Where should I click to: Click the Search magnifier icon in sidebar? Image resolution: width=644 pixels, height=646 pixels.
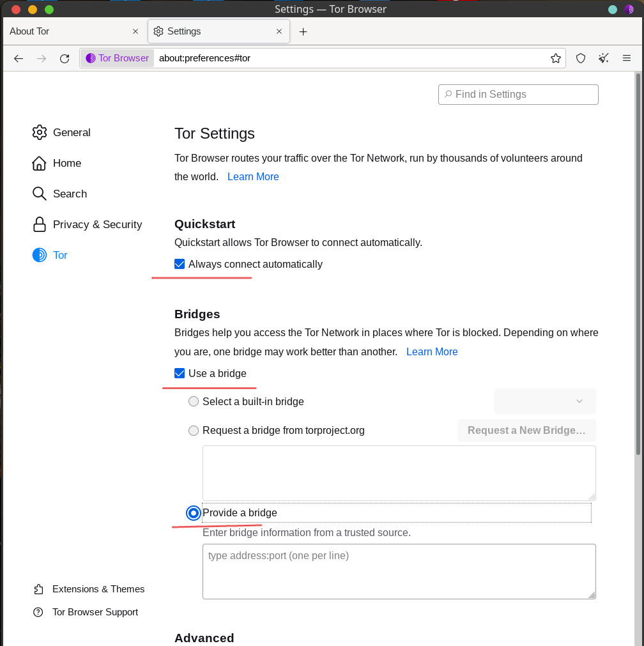(x=39, y=194)
